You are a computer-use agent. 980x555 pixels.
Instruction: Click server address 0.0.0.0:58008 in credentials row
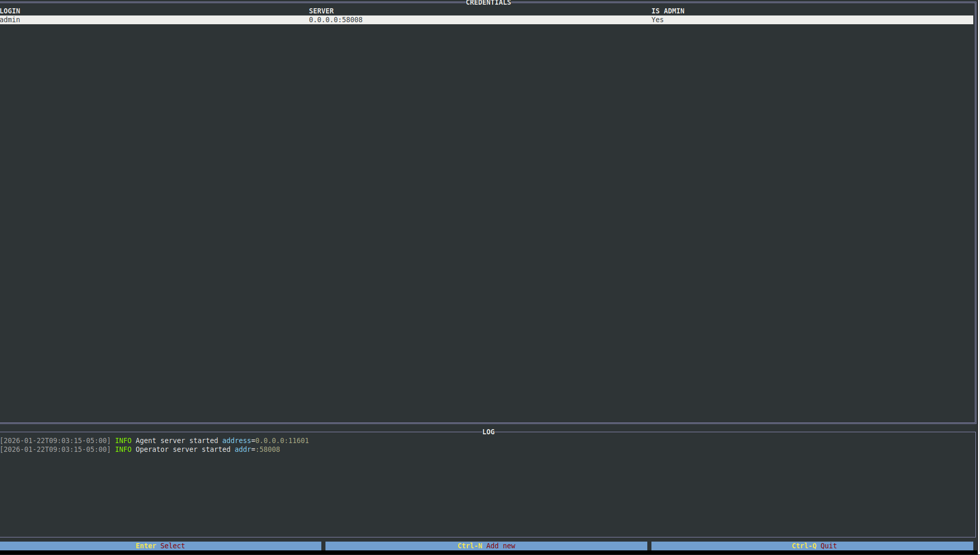(335, 20)
